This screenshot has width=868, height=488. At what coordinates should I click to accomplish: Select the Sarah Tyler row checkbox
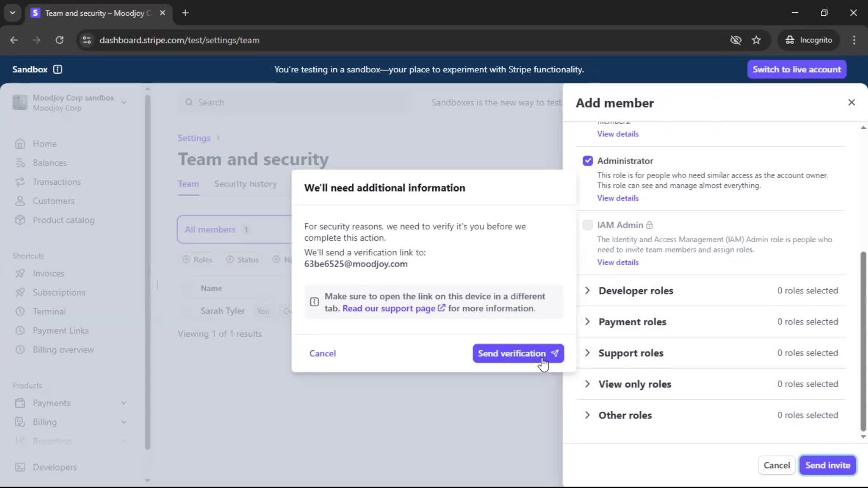(x=187, y=311)
